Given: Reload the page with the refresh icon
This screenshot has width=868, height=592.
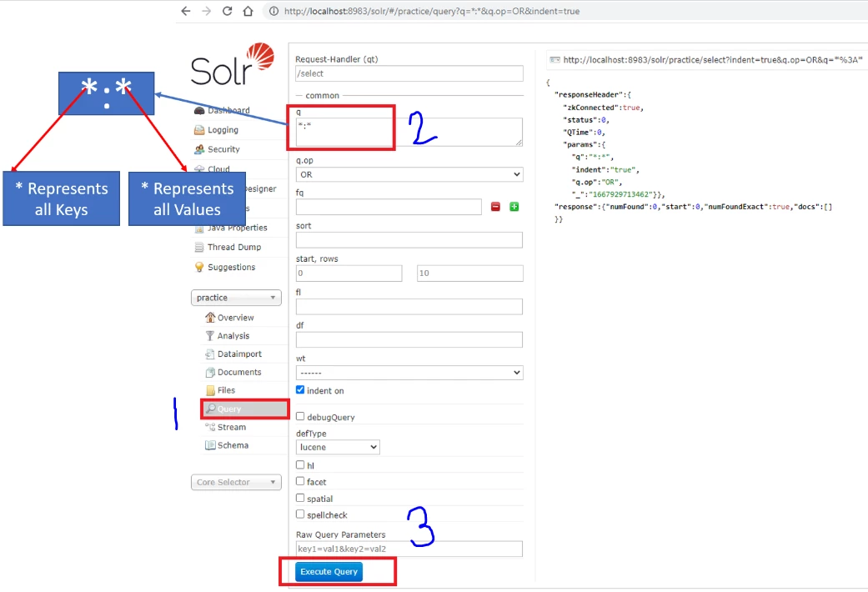Looking at the screenshot, I should 227,11.
